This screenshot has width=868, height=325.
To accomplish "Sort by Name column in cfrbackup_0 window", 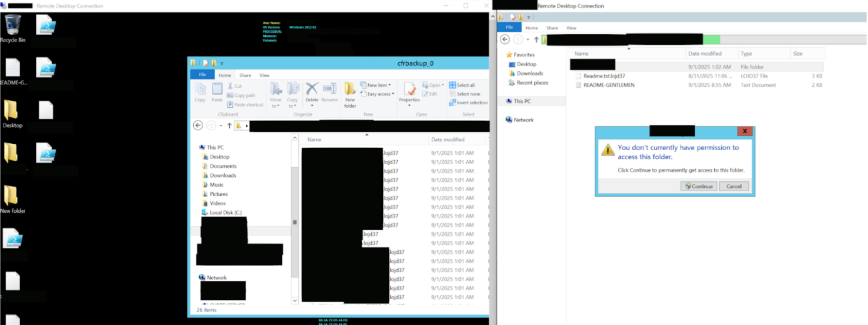I will tap(314, 139).
